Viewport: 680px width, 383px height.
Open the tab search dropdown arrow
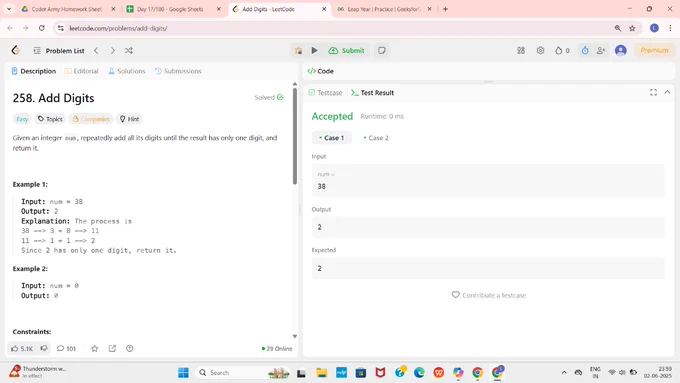coord(9,9)
